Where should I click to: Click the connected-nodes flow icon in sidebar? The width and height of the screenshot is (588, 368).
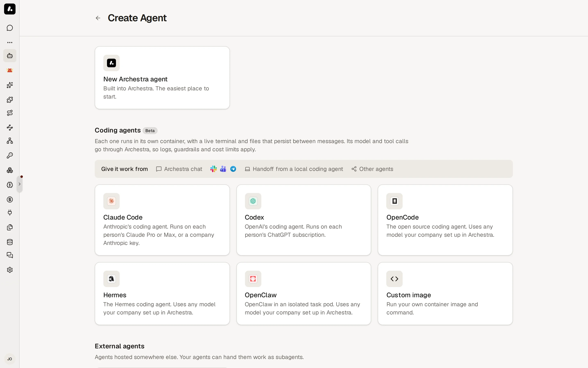pyautogui.click(x=10, y=128)
